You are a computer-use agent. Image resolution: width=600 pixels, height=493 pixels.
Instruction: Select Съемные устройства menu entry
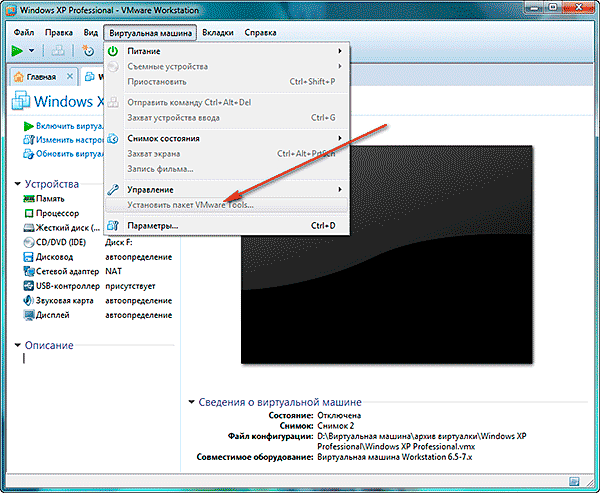(227, 67)
